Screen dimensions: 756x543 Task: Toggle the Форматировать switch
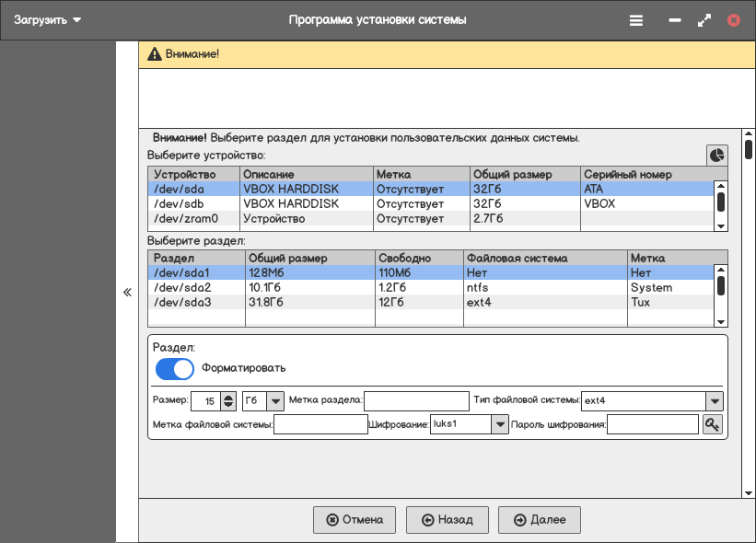point(174,368)
